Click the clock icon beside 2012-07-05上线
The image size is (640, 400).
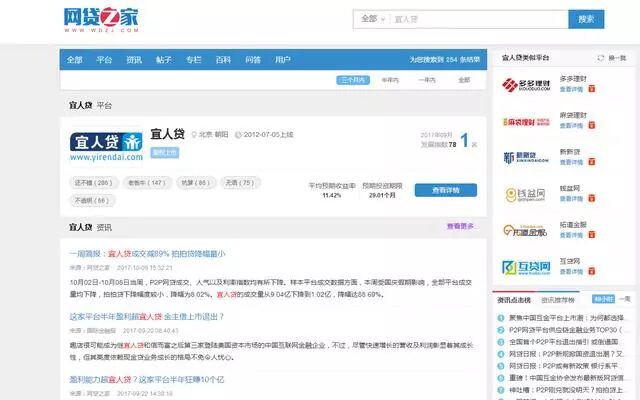238,135
